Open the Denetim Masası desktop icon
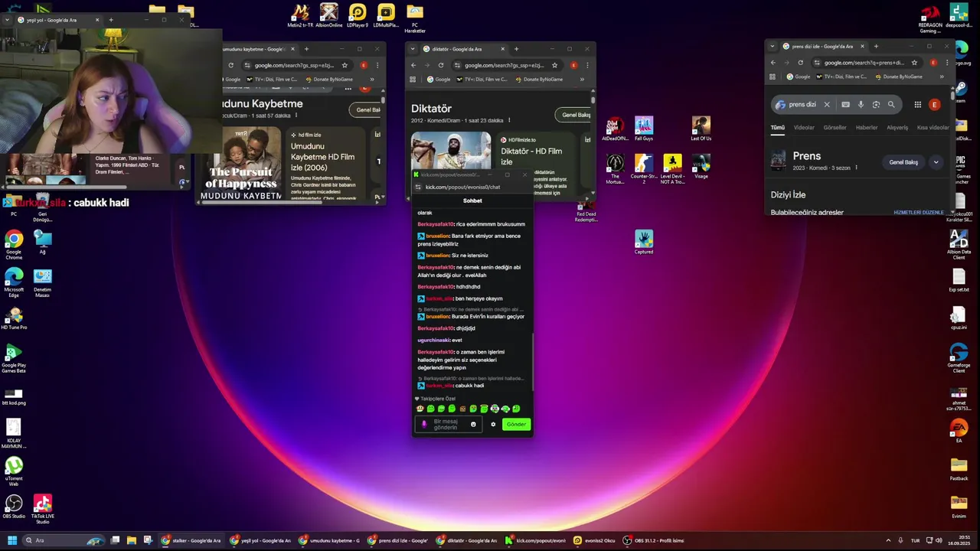The width and height of the screenshot is (980, 551). point(43,282)
